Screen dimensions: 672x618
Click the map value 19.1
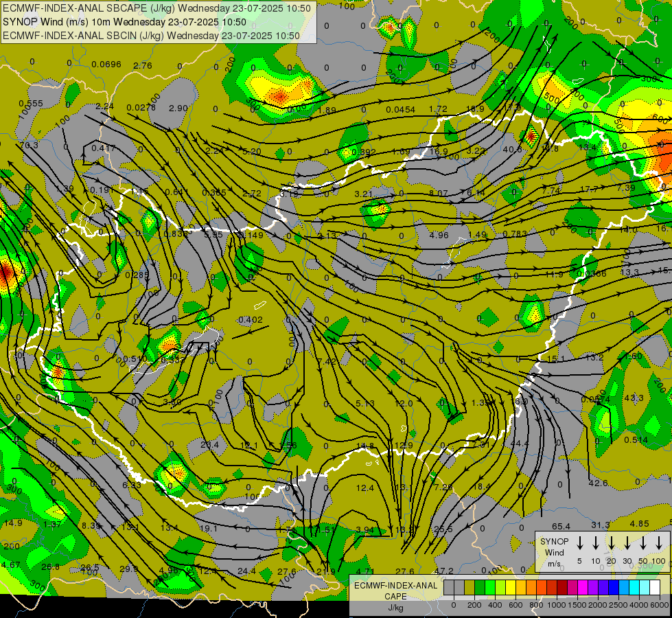point(208,528)
